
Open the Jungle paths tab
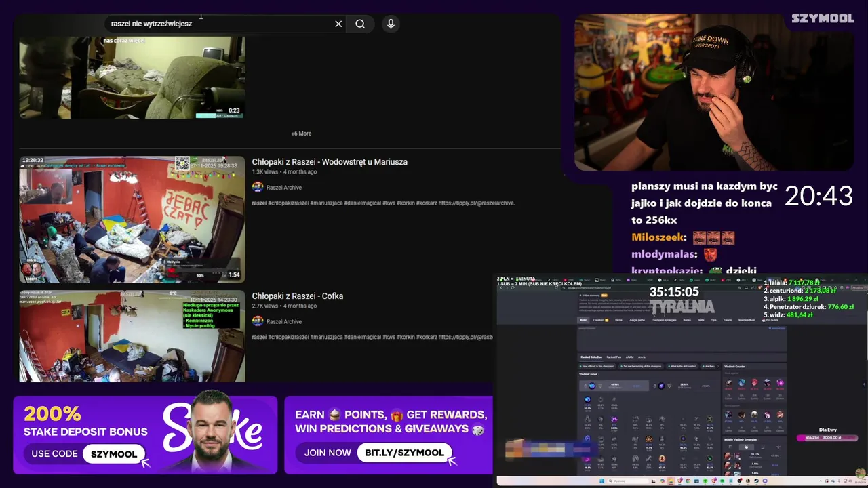point(637,320)
